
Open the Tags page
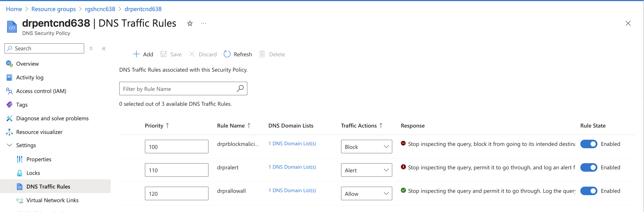tap(22, 105)
